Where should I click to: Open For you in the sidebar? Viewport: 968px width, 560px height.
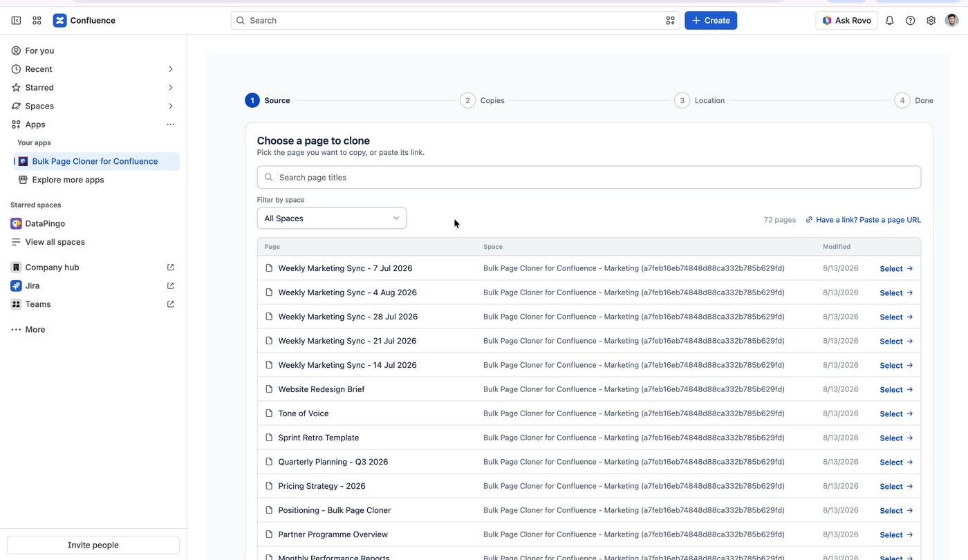pos(93,50)
